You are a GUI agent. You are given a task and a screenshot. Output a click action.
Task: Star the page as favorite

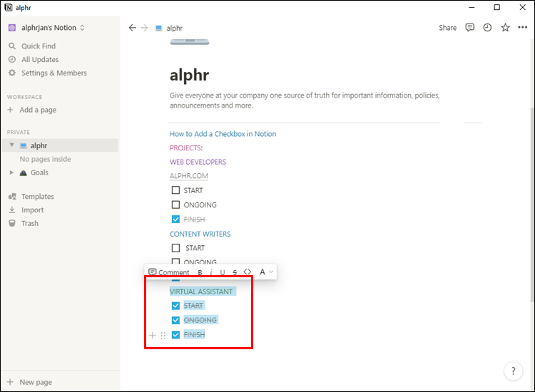(x=505, y=28)
